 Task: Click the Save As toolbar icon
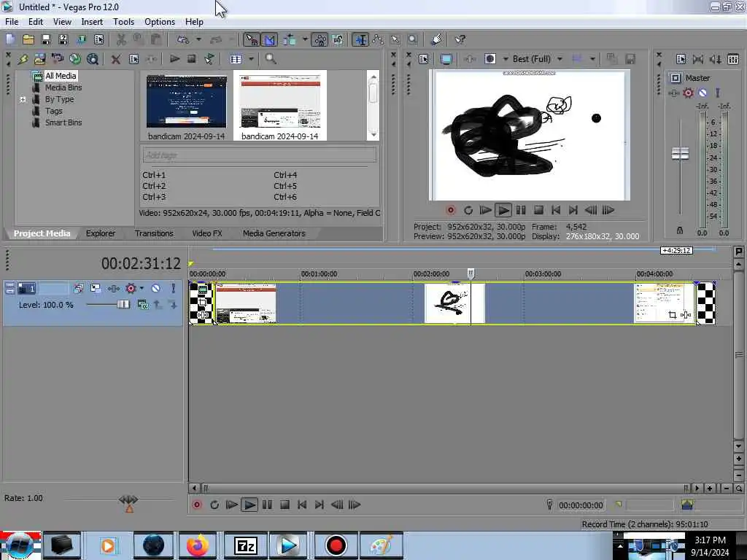pos(63,39)
